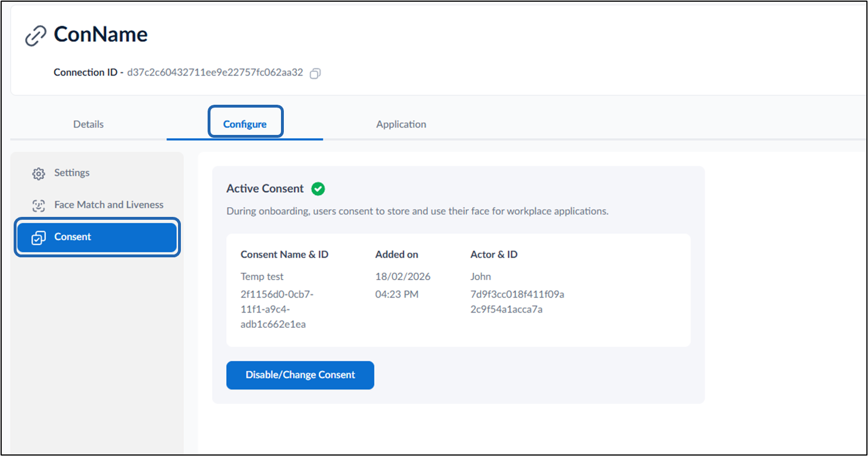
Task: Select the Configure tab
Action: point(245,124)
